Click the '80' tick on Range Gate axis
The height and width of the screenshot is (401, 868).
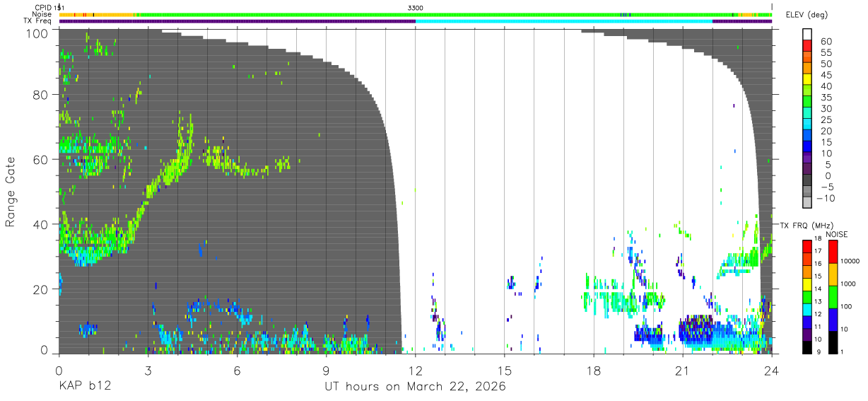pos(42,95)
